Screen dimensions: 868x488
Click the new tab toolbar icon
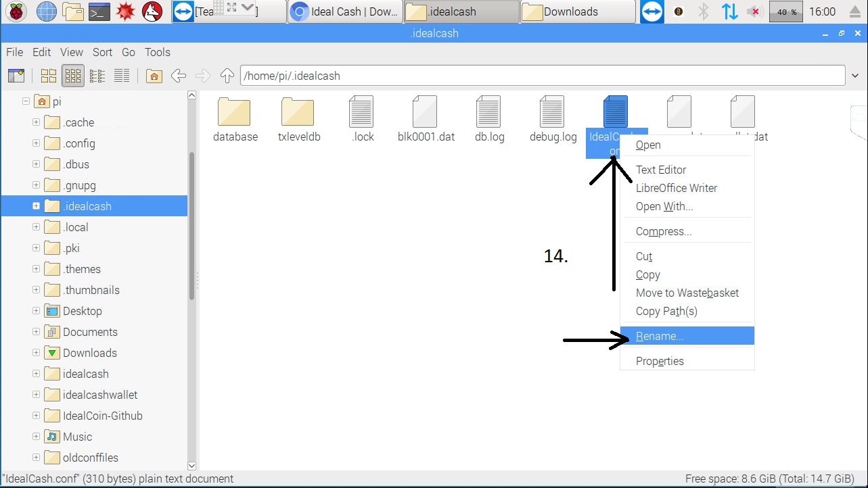[x=16, y=76]
